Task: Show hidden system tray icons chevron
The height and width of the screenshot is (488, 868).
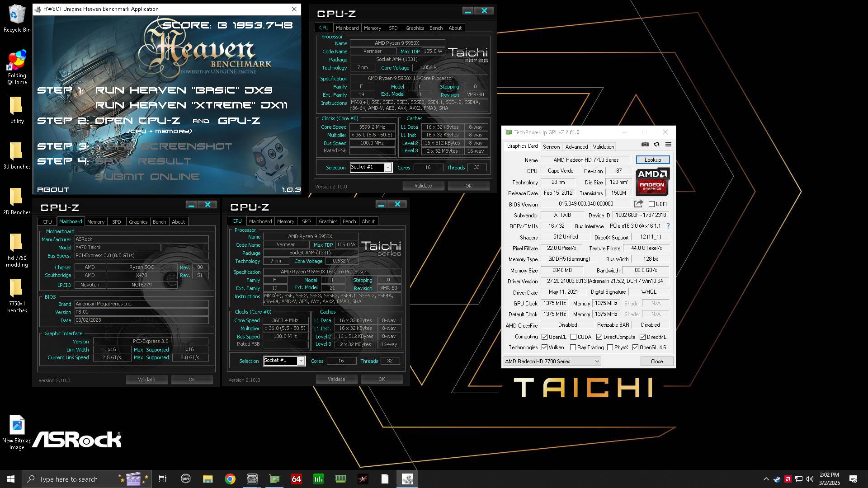Action: tap(766, 479)
